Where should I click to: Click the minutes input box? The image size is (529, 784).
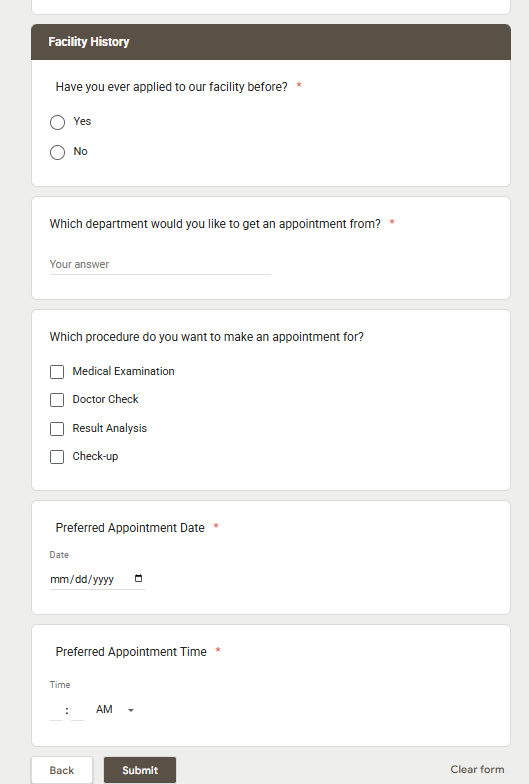click(78, 710)
